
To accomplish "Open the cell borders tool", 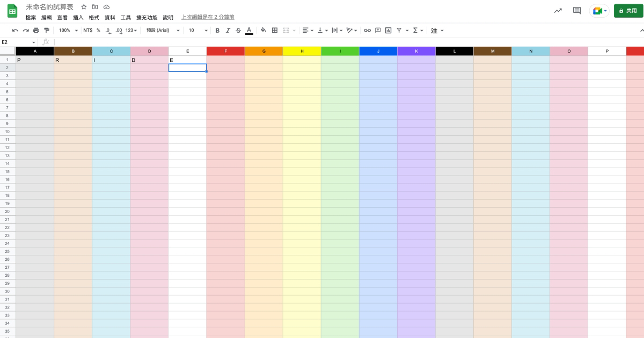I will (275, 31).
